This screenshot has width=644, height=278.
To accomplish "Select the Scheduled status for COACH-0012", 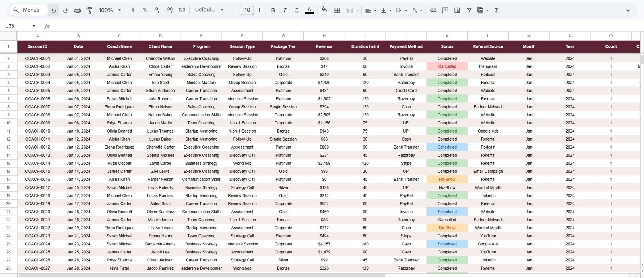I will (447, 147).
